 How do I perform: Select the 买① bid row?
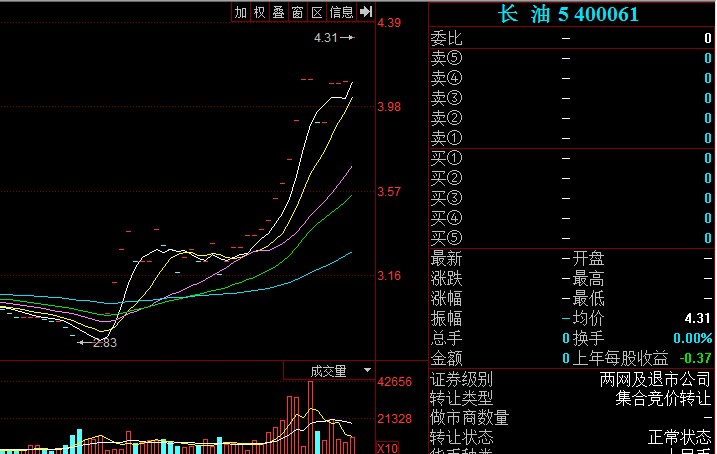click(570, 158)
